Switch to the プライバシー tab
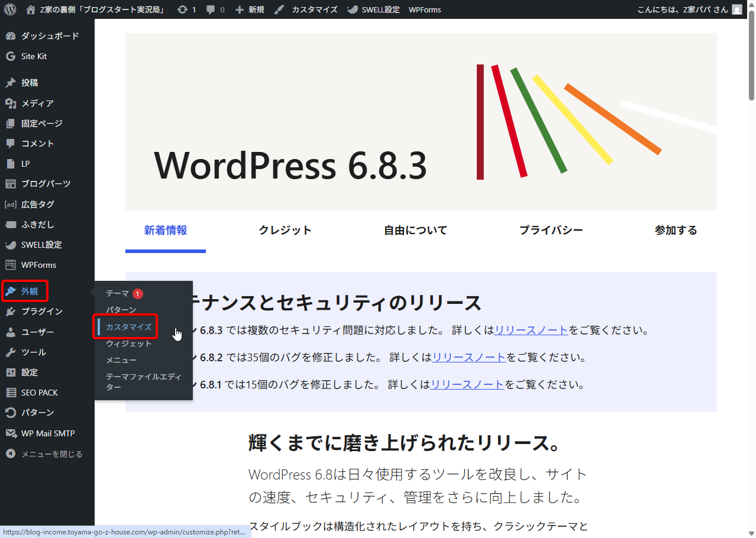 [551, 231]
